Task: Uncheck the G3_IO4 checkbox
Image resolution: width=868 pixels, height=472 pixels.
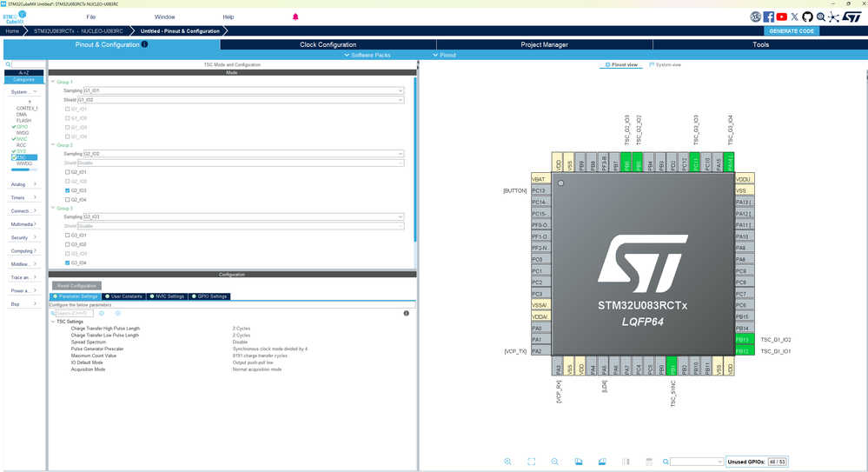Action: (x=68, y=263)
